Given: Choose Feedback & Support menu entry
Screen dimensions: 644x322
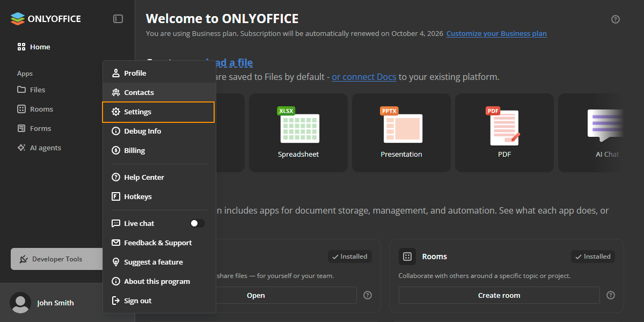Looking at the screenshot, I should click(159, 243).
